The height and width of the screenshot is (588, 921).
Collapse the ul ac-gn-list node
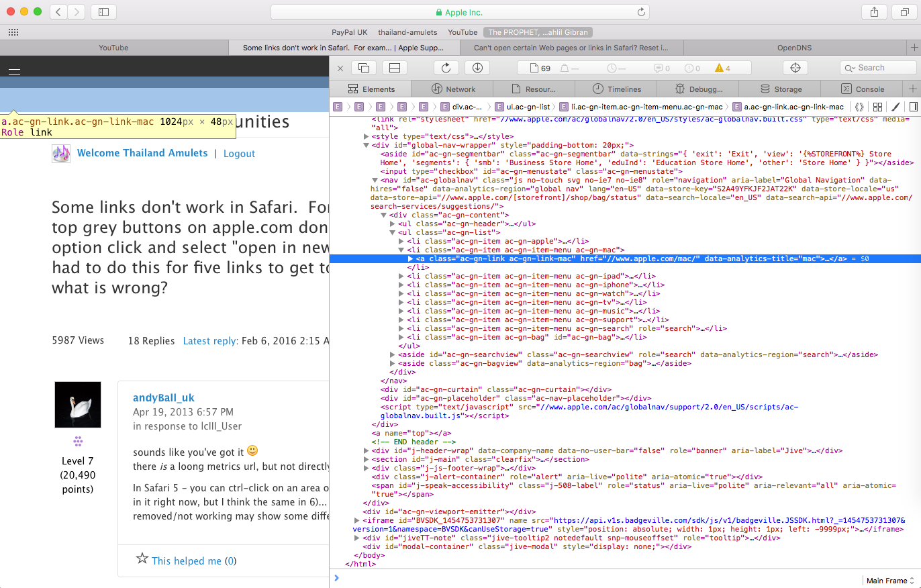[x=393, y=232]
